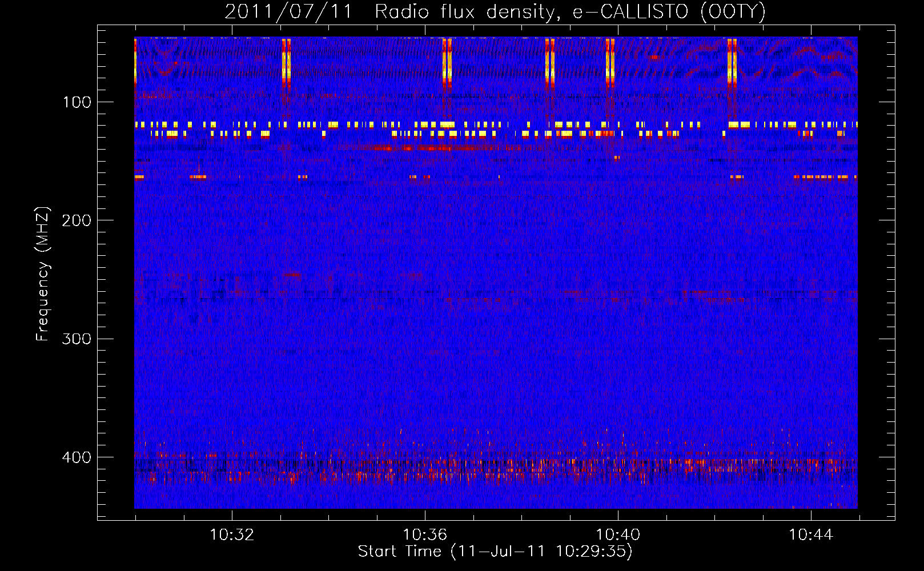The height and width of the screenshot is (571, 924).
Task: Click the 400 frequency tick label
Action: tap(77, 457)
